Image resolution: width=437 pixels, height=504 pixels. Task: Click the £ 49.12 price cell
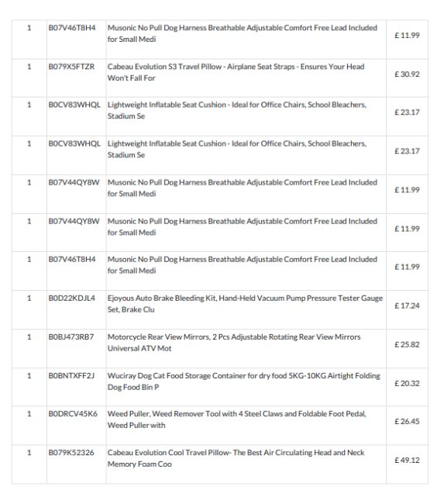[407, 461]
